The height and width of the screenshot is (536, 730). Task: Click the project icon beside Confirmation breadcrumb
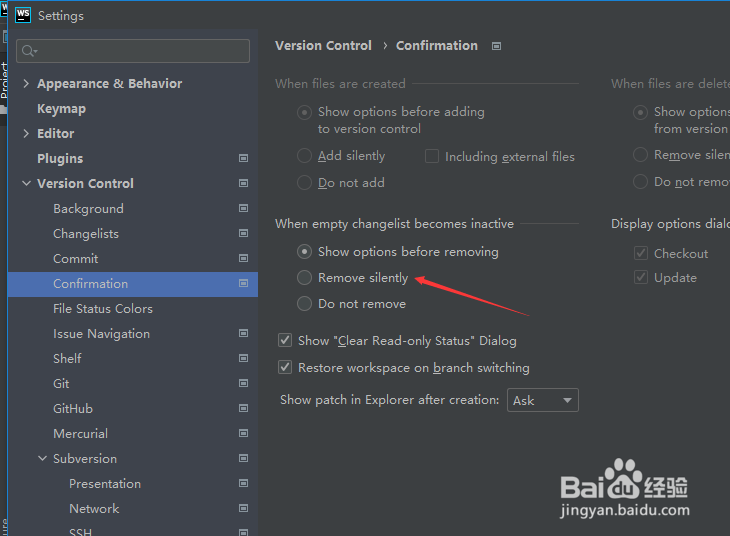[x=497, y=46]
